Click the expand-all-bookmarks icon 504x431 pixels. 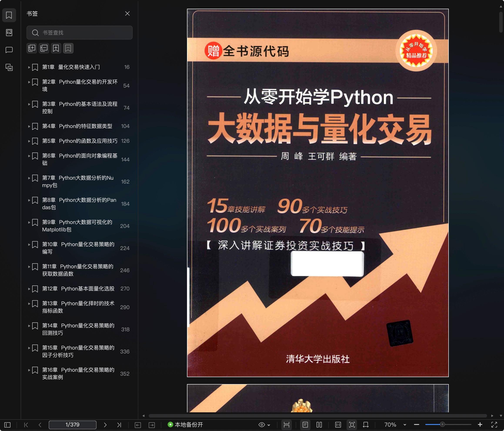(x=32, y=48)
